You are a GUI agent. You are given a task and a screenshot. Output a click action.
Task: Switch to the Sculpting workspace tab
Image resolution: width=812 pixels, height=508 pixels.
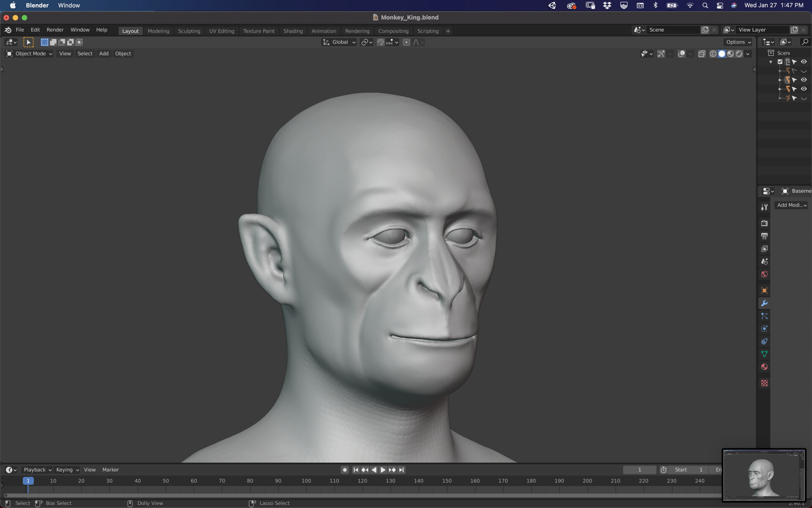click(189, 30)
